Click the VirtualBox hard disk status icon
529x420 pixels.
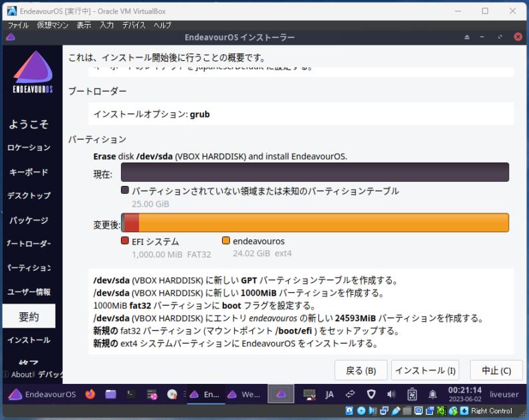click(349, 411)
